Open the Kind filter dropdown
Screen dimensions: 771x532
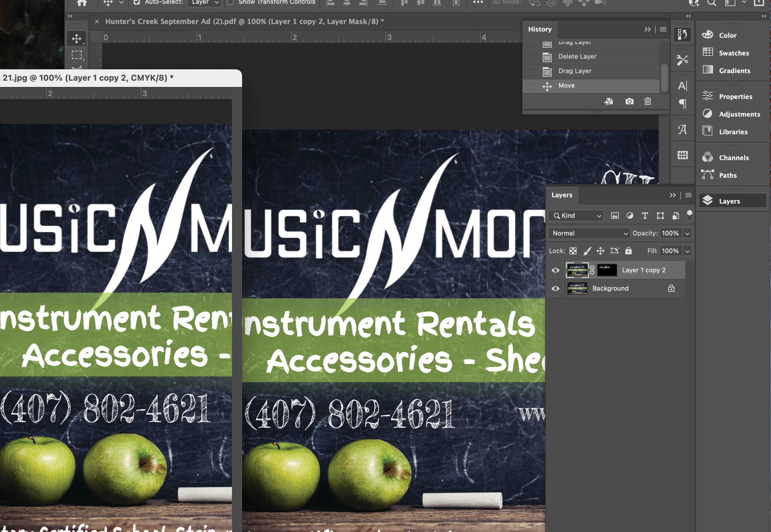576,216
